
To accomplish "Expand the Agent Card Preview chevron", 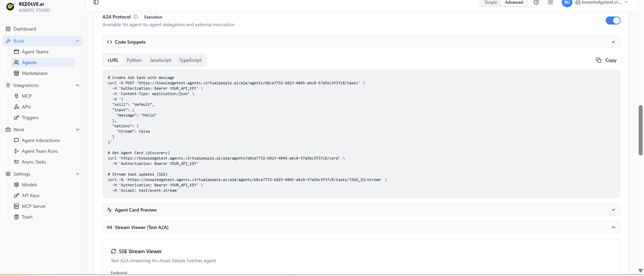I will point(613,210).
